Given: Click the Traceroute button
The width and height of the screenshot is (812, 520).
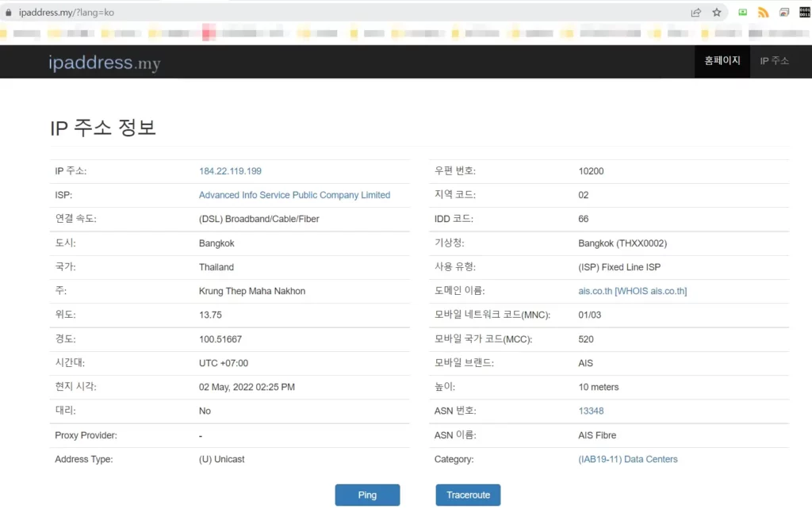Looking at the screenshot, I should (x=468, y=495).
